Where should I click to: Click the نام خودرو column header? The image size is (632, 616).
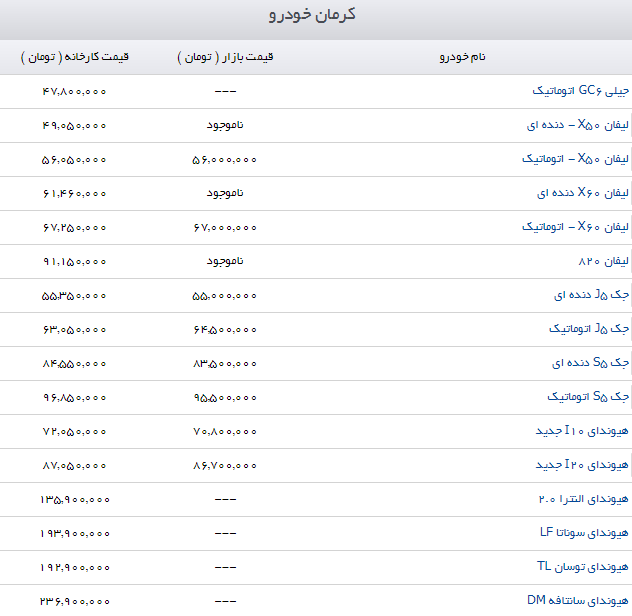tap(463, 57)
